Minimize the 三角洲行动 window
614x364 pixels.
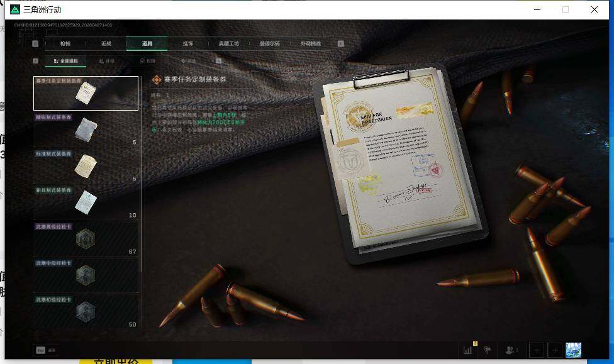coord(537,9)
